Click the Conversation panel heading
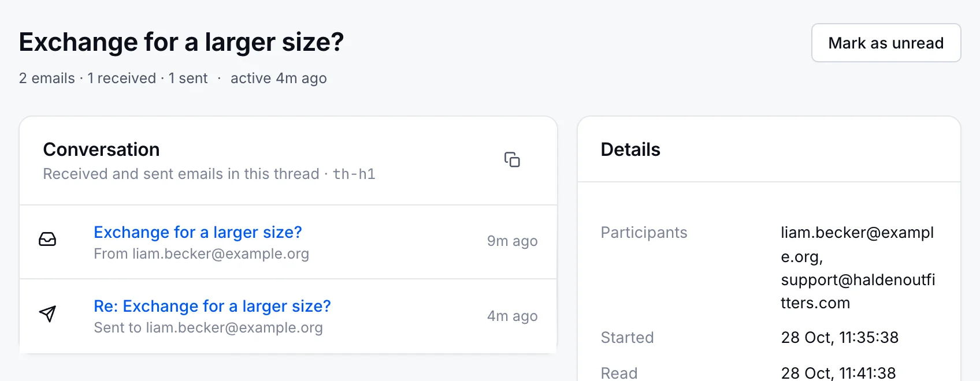The height and width of the screenshot is (381, 980). click(101, 150)
